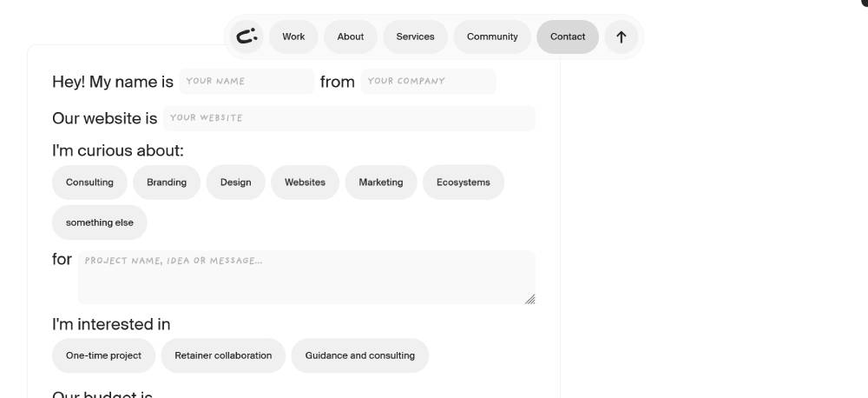Open the Services nav item

(x=415, y=36)
